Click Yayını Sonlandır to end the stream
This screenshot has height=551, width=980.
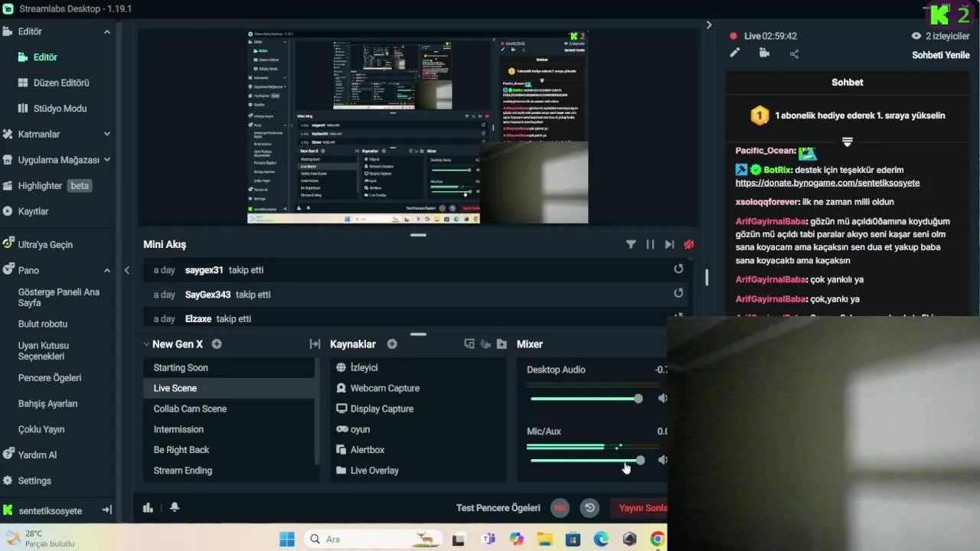639,507
